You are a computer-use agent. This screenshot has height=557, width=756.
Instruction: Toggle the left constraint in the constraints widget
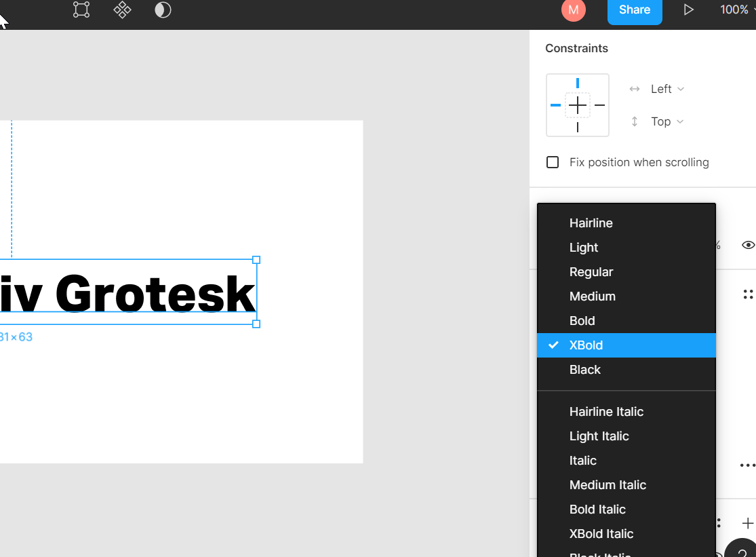coord(555,105)
